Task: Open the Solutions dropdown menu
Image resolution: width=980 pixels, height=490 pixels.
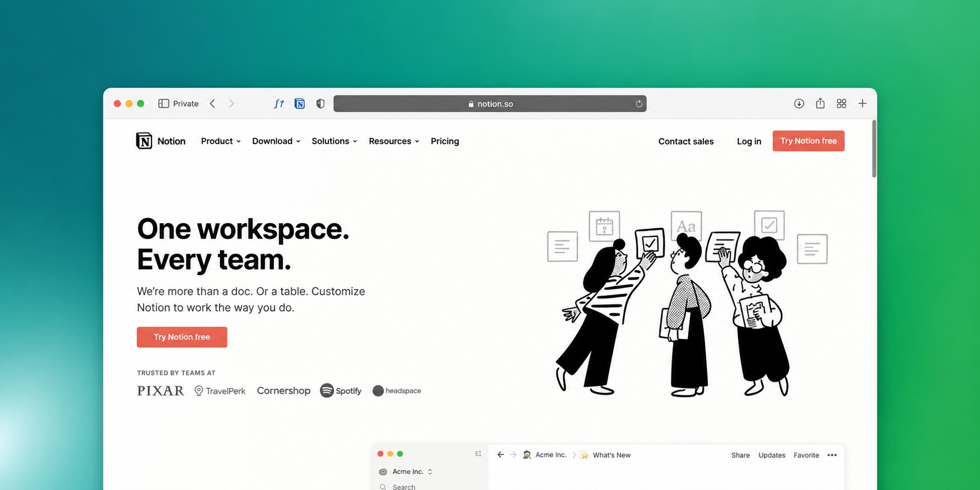Action: point(334,141)
